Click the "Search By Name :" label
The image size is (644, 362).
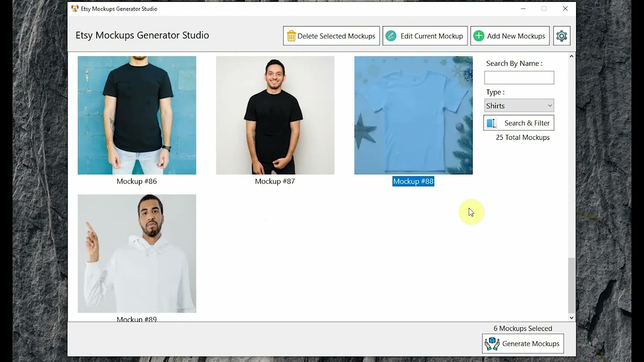coord(514,63)
